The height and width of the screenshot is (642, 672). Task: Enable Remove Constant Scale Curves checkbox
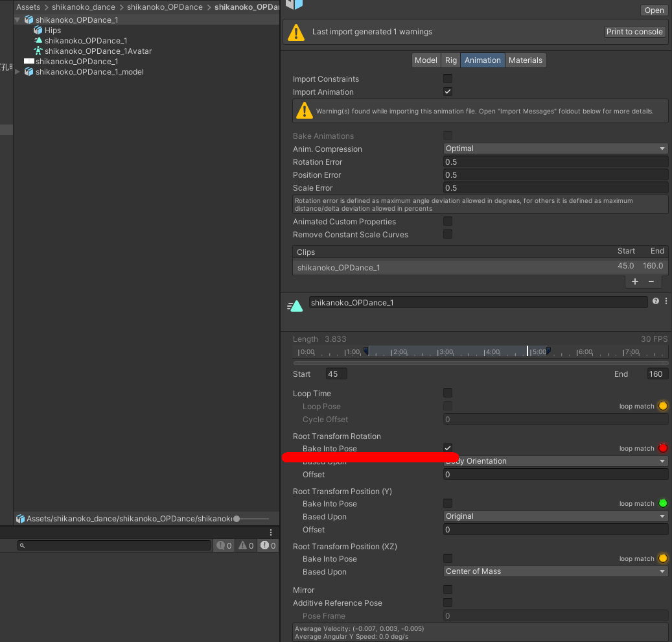[x=448, y=234]
